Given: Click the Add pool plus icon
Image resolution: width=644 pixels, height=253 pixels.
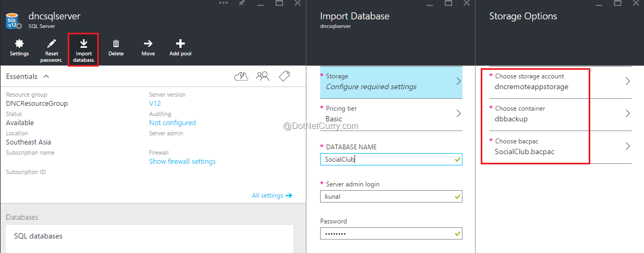Looking at the screenshot, I should 180,44.
